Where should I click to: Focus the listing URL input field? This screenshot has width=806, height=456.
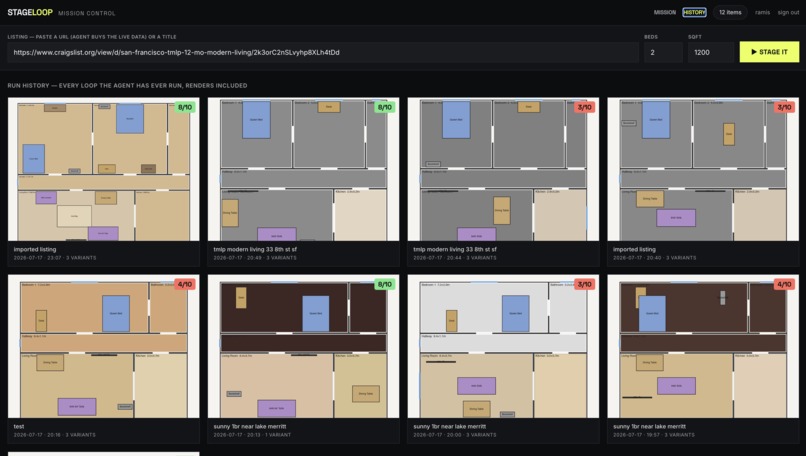click(x=323, y=52)
